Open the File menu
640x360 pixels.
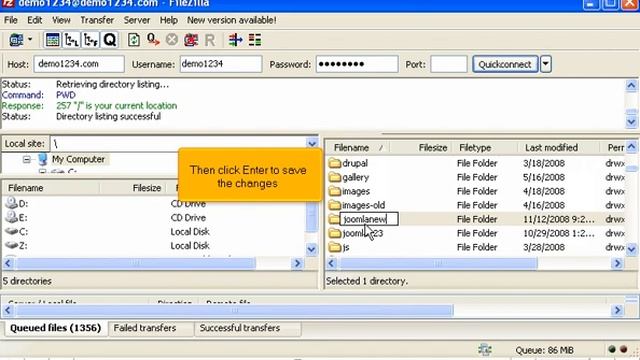11,20
